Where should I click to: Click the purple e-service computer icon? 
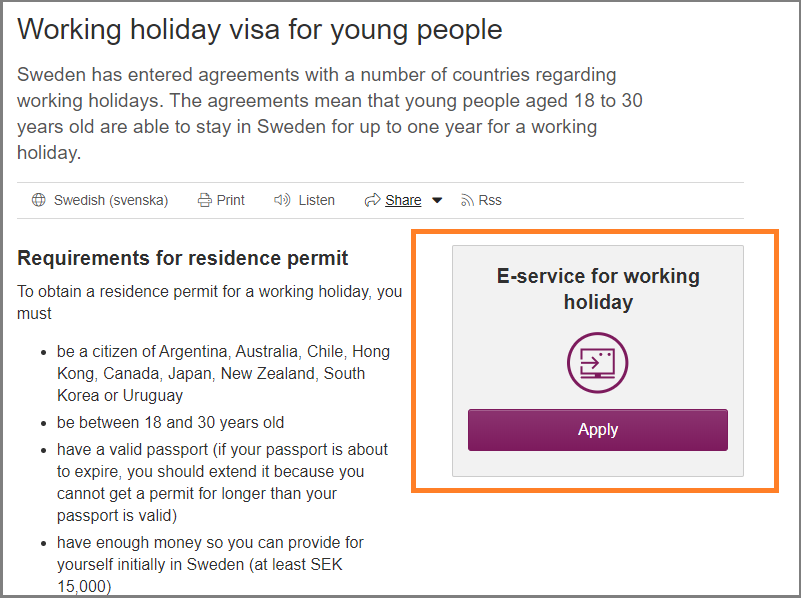coord(597,362)
